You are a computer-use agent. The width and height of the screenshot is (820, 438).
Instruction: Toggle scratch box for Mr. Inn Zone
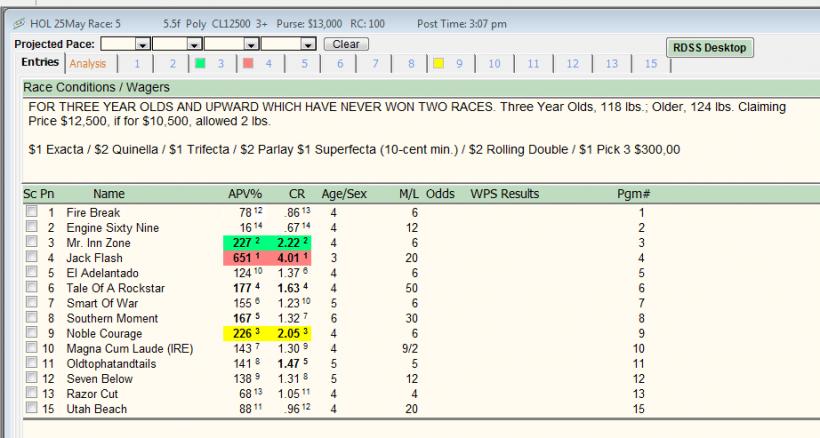tap(32, 241)
